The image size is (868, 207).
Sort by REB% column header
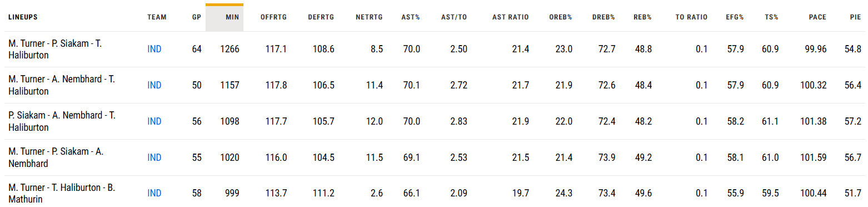[x=642, y=17]
